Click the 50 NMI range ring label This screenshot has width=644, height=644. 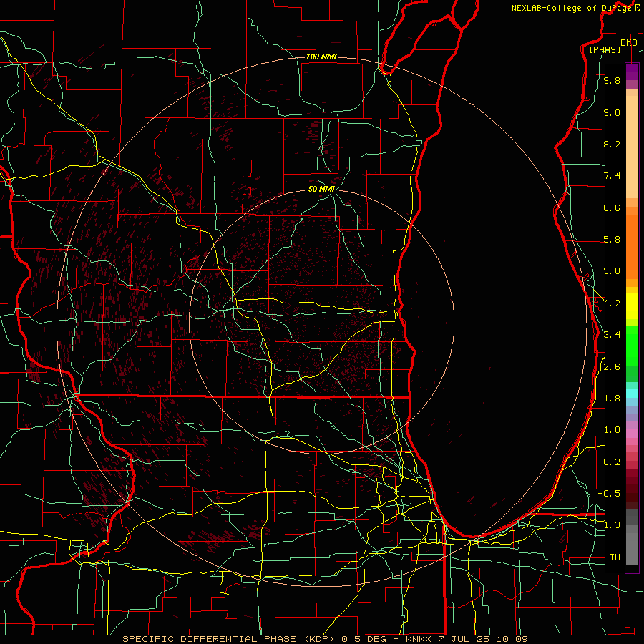pyautogui.click(x=321, y=189)
